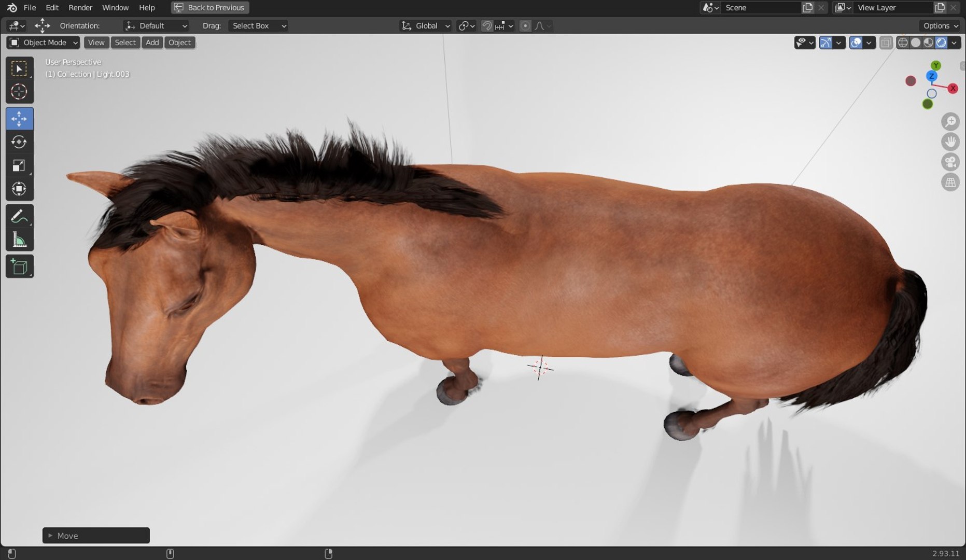The height and width of the screenshot is (560, 966).
Task: Switch to solid viewport shading
Action: 916,43
